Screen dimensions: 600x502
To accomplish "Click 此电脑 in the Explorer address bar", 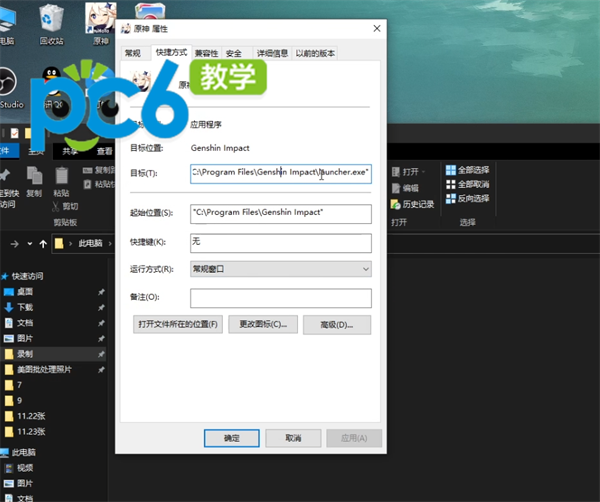I will [90, 243].
